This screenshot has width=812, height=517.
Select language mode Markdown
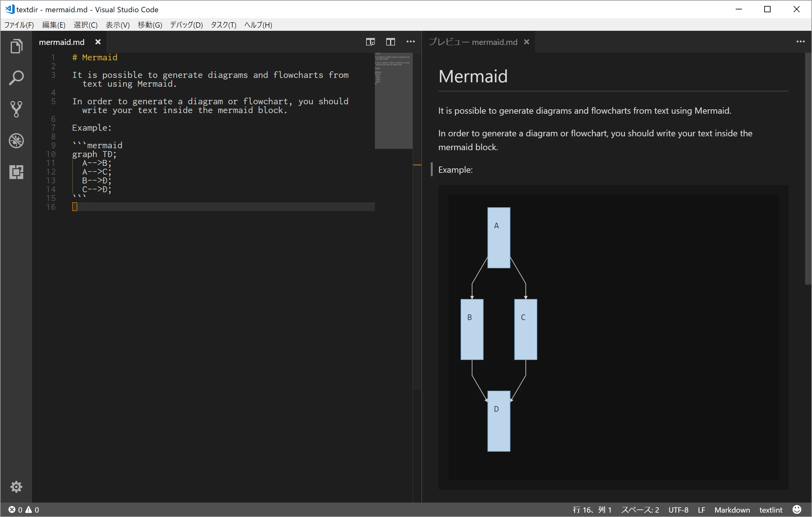pyautogui.click(x=732, y=509)
